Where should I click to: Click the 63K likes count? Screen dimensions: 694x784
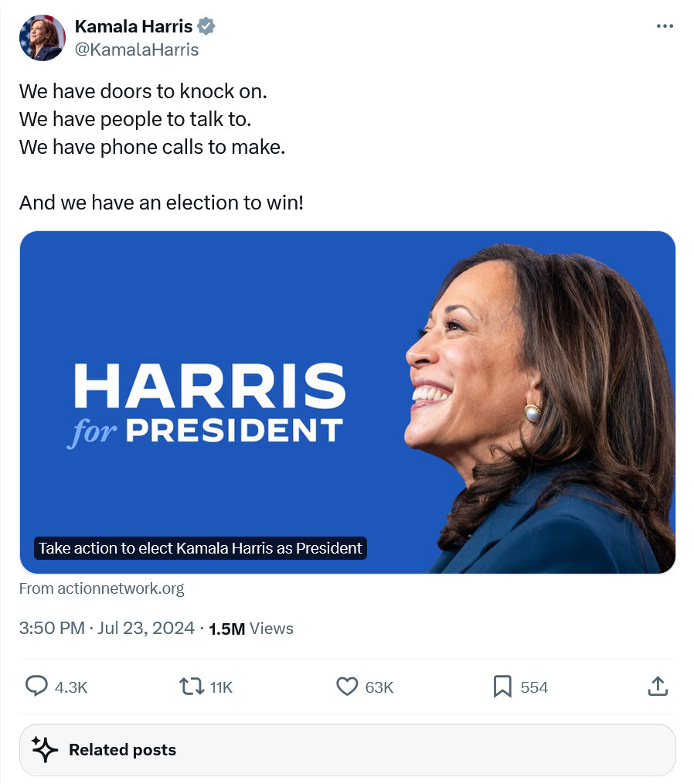[x=379, y=687]
